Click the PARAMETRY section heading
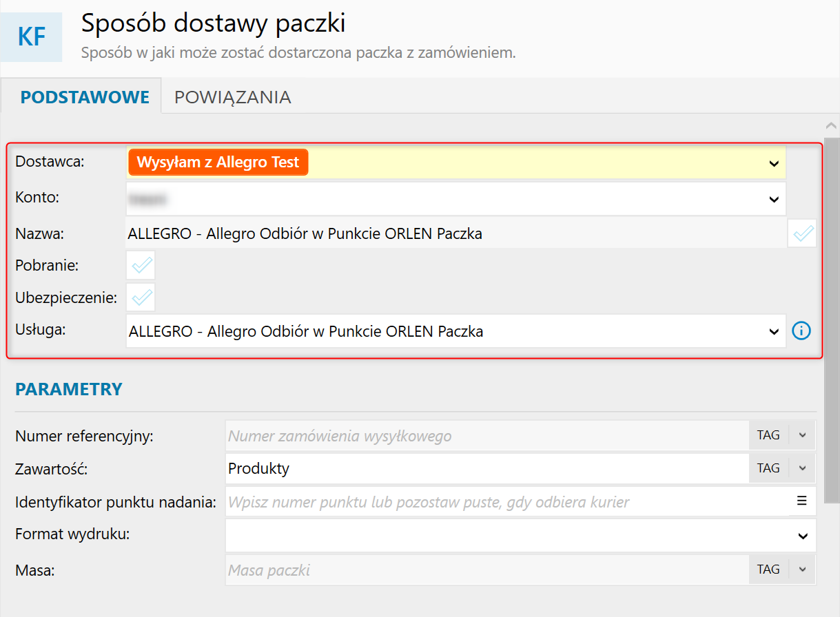Screen dimensions: 840x617 coord(69,389)
